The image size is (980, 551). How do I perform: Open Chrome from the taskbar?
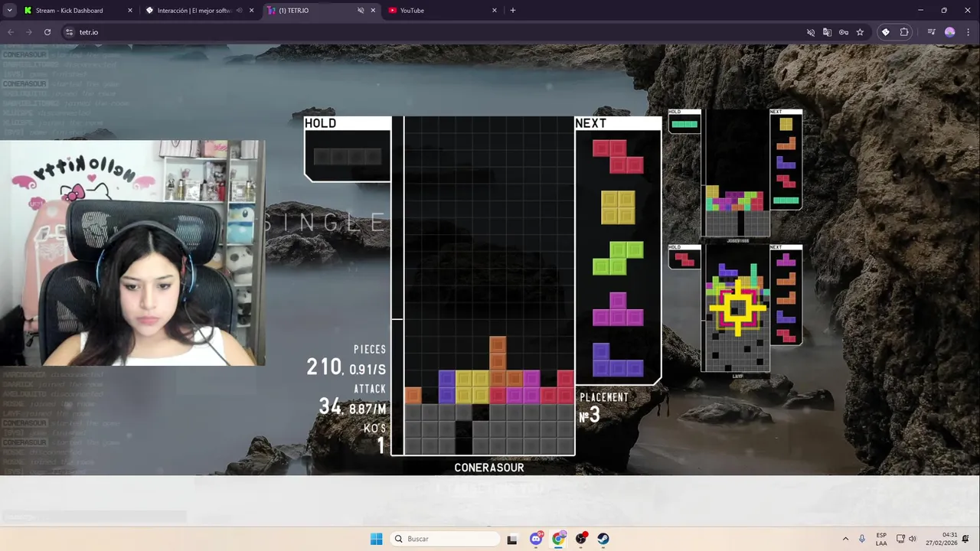(559, 539)
